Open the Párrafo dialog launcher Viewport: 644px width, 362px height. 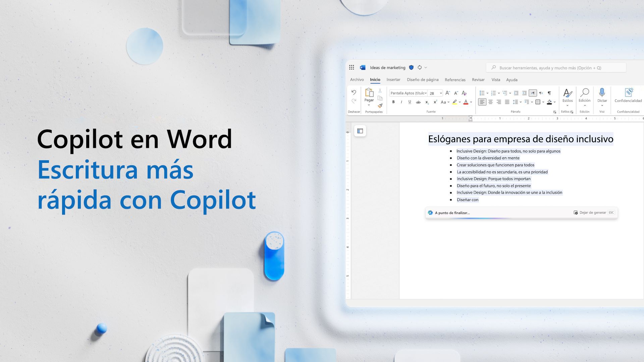coord(554,112)
